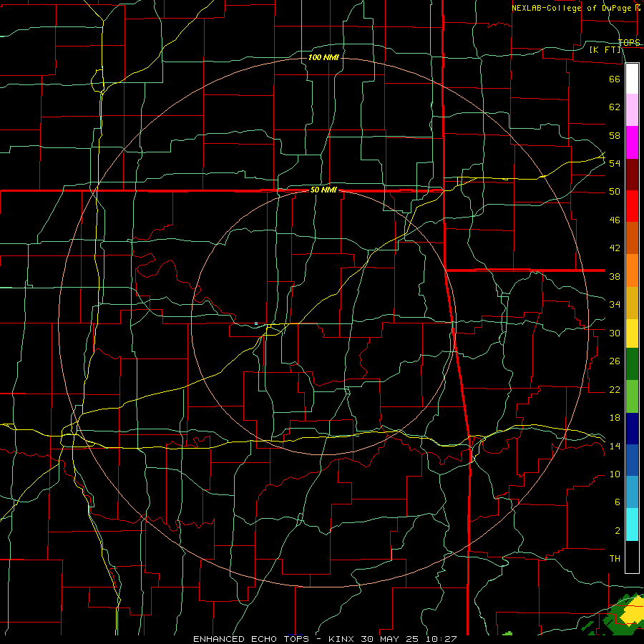Click the "66" legend value
Viewport: 644px width, 644px height.
(615, 79)
